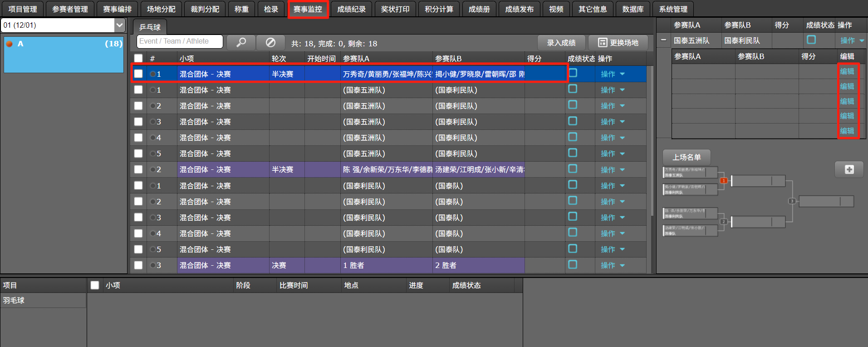This screenshot has width=868, height=347.
Task: Click the magnifier search button
Action: point(241,42)
